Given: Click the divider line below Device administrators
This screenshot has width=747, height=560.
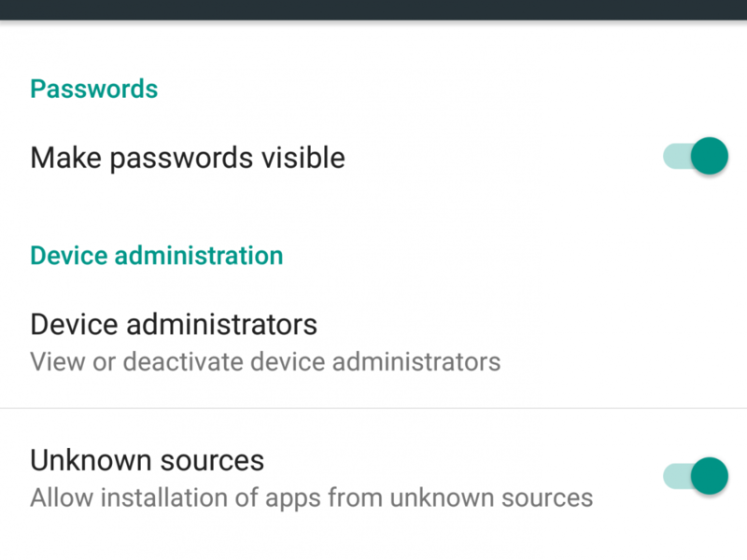Looking at the screenshot, I should click(373, 408).
